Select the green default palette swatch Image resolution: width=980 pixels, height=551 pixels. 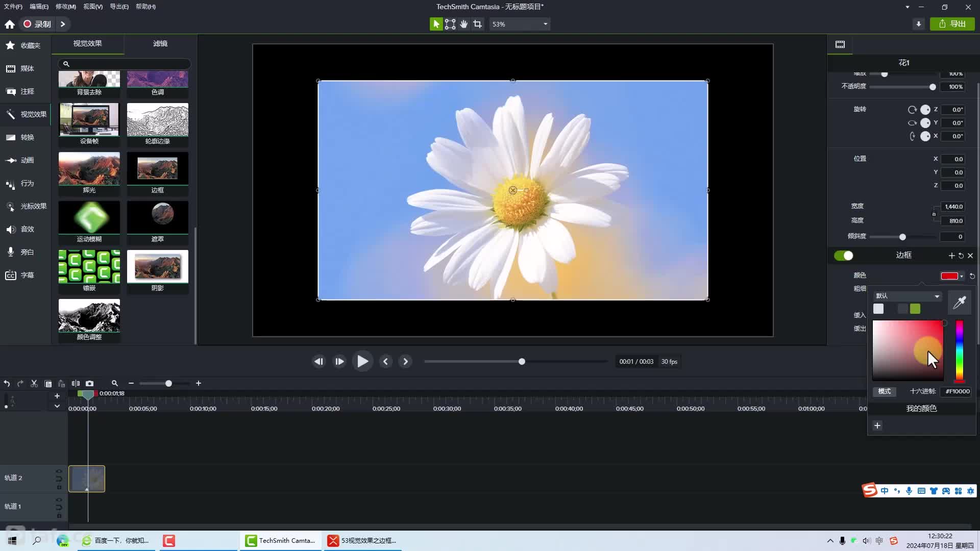pyautogui.click(x=915, y=309)
